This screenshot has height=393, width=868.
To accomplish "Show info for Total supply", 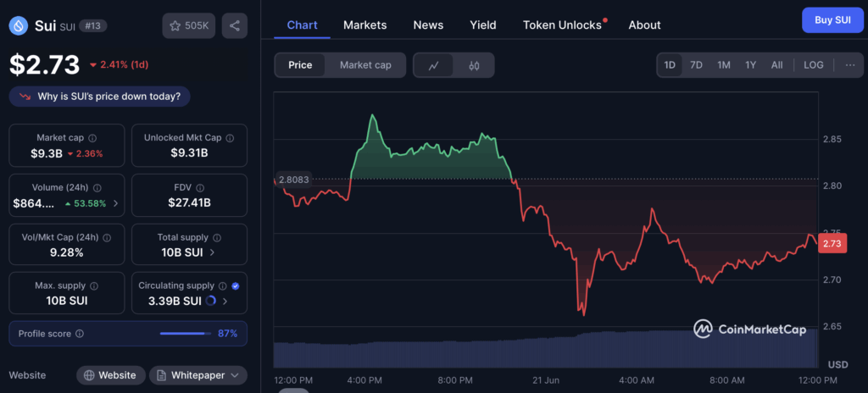I will tap(217, 237).
